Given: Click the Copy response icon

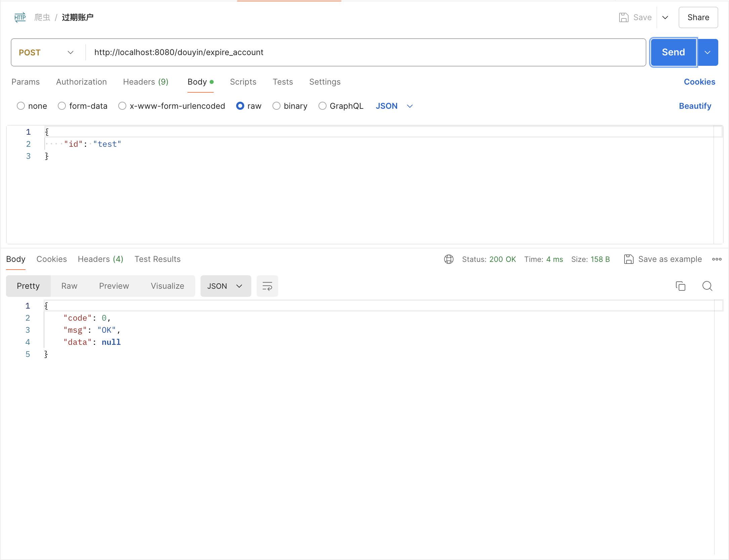Looking at the screenshot, I should (681, 286).
